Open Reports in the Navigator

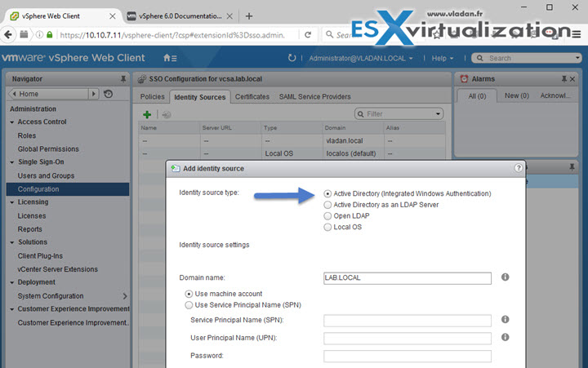click(29, 229)
